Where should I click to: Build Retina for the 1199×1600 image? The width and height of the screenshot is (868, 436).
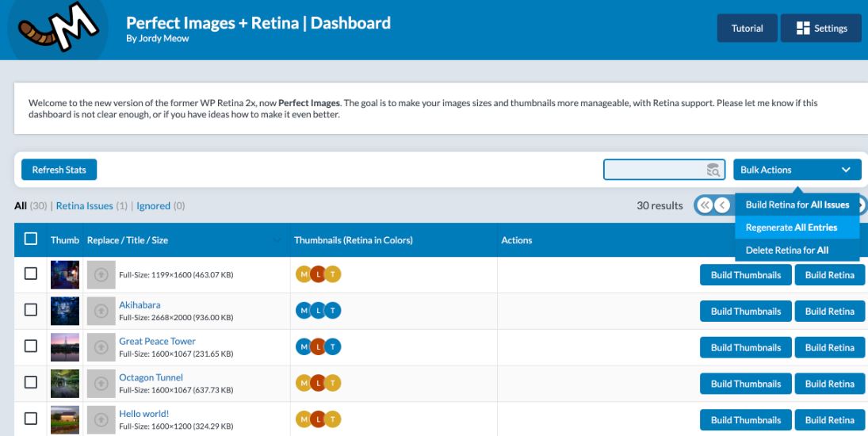tap(830, 275)
